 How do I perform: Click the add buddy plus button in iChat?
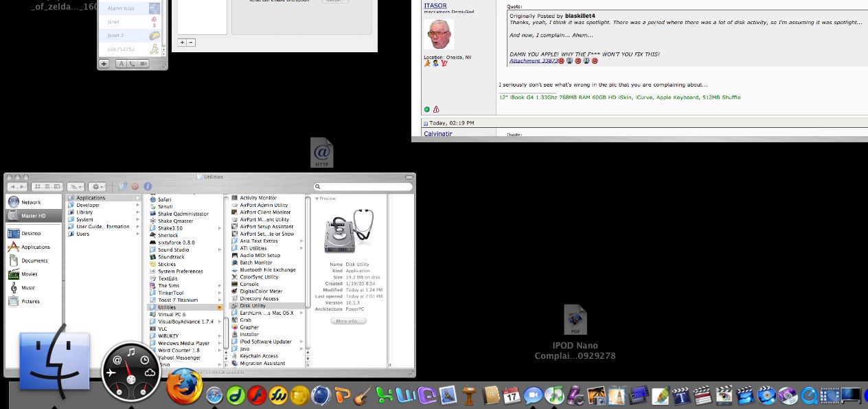(104, 63)
